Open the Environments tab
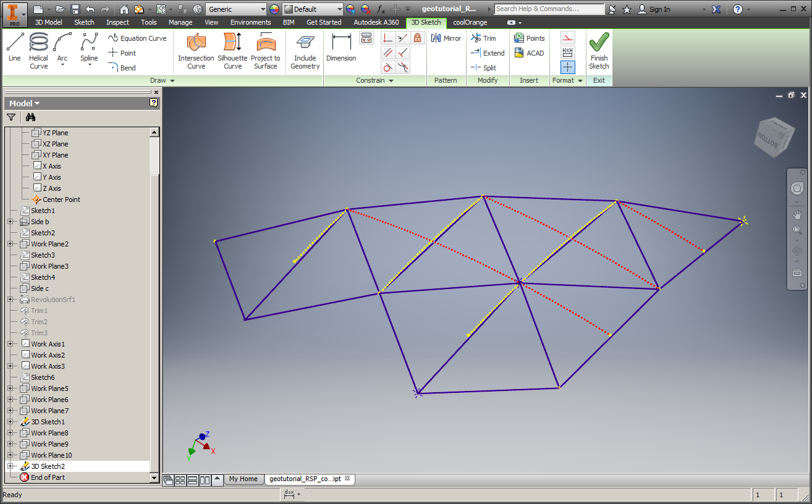The width and height of the screenshot is (812, 504). (251, 22)
